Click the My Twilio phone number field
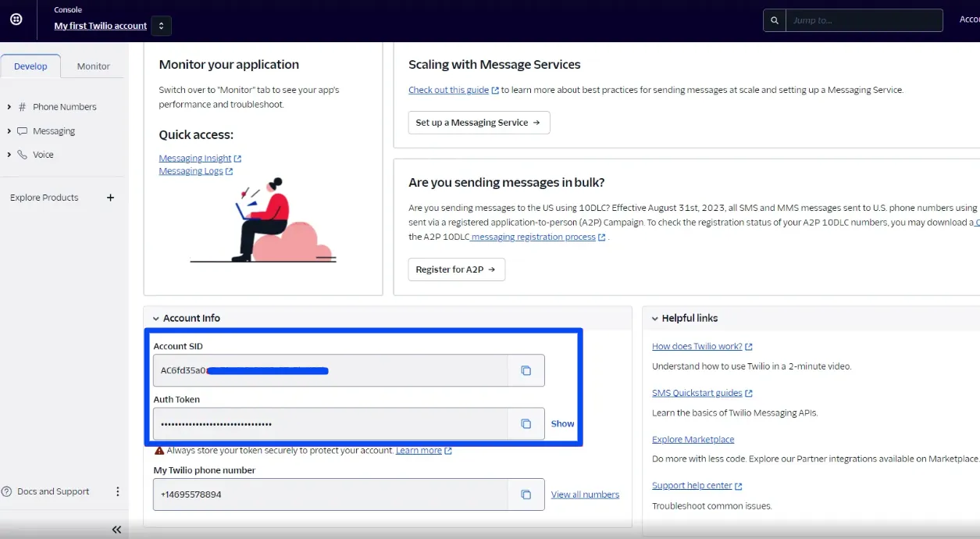This screenshot has height=539, width=980. click(x=331, y=494)
